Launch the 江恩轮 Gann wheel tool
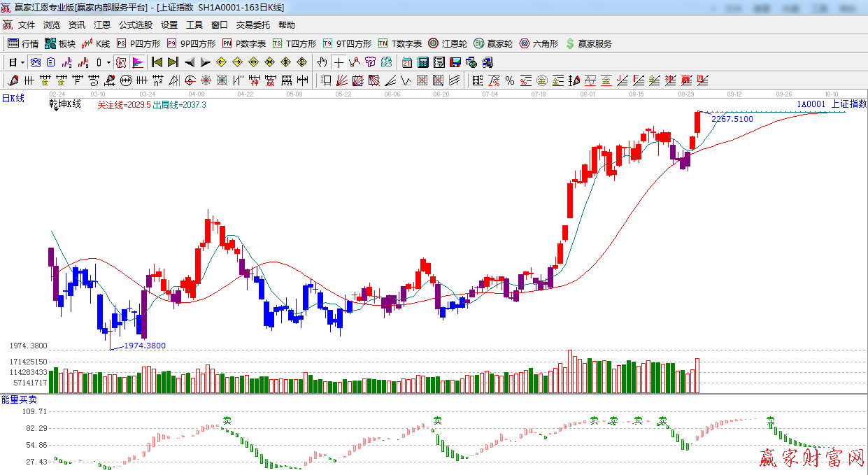The height and width of the screenshot is (475, 868). coord(448,43)
